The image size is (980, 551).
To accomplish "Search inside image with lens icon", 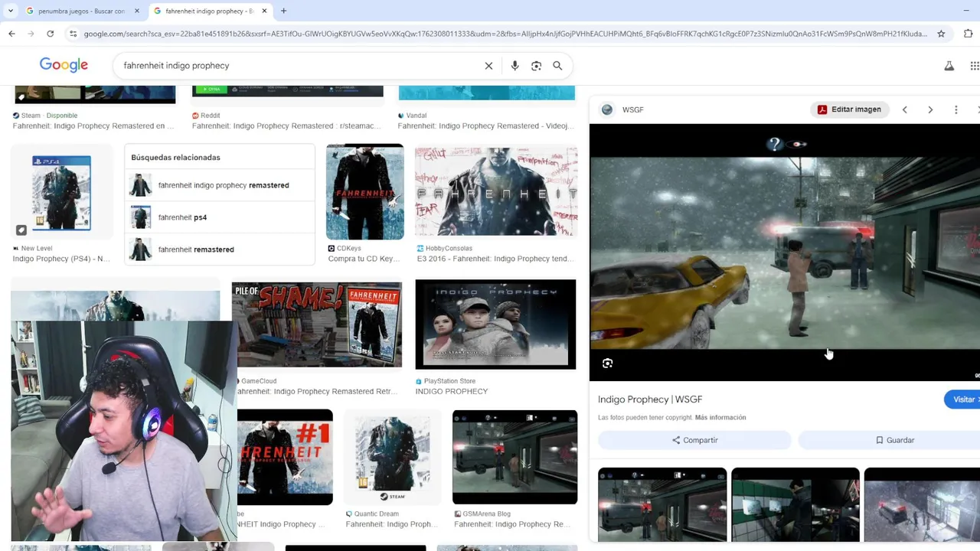I will (607, 364).
